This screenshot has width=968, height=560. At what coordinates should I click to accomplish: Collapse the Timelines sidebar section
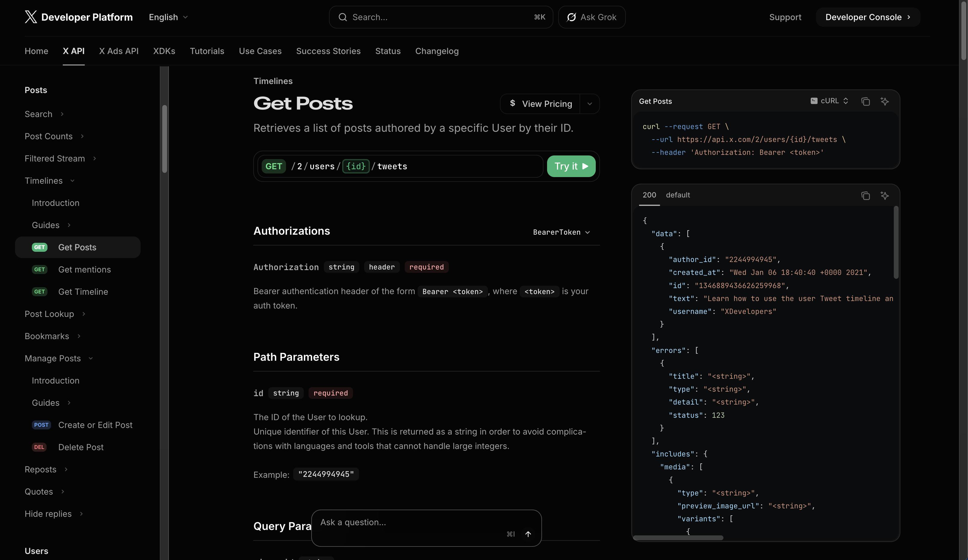(x=72, y=181)
